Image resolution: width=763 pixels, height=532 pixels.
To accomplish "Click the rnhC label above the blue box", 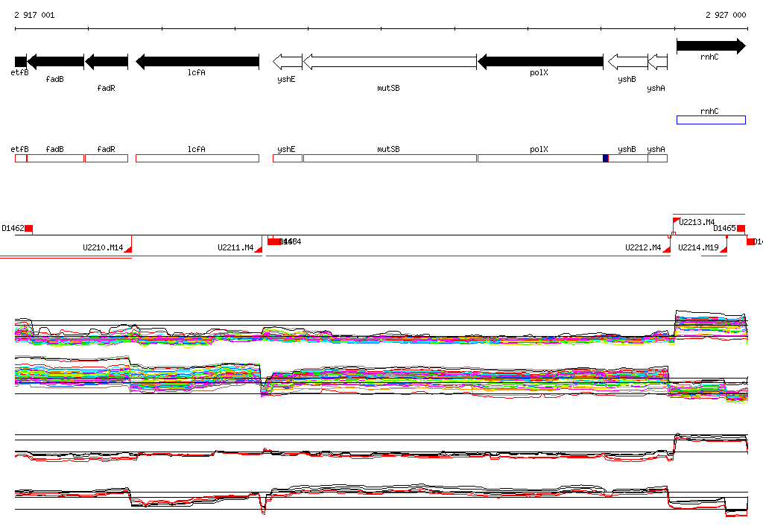I will click(709, 112).
